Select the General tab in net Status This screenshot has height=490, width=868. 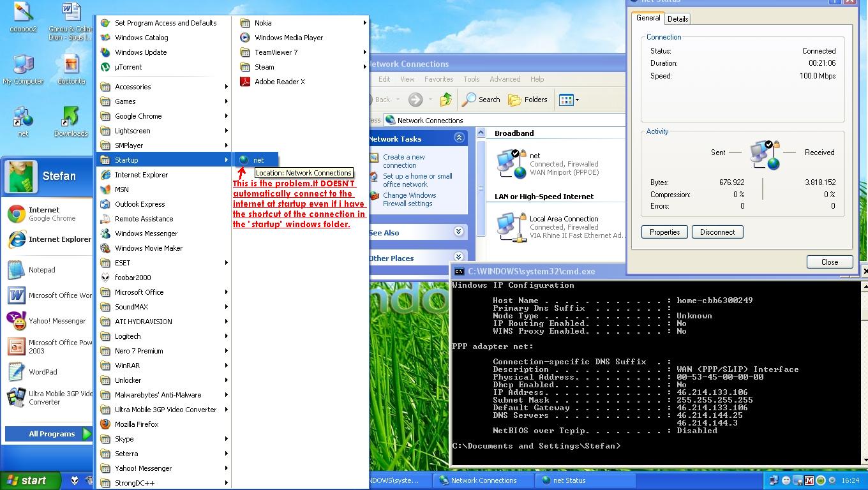(x=648, y=18)
